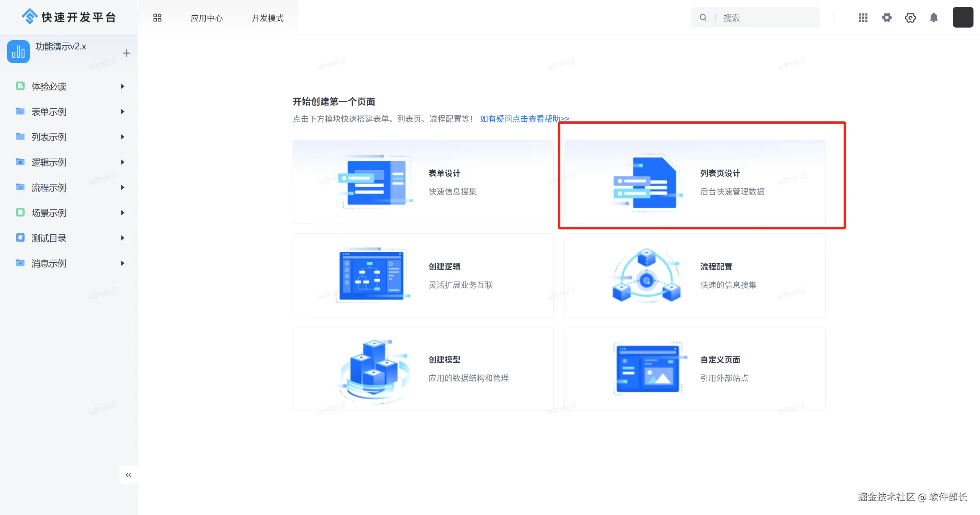Switch to 开发模式 tab
Screen dimensions: 980x515
coord(267,18)
